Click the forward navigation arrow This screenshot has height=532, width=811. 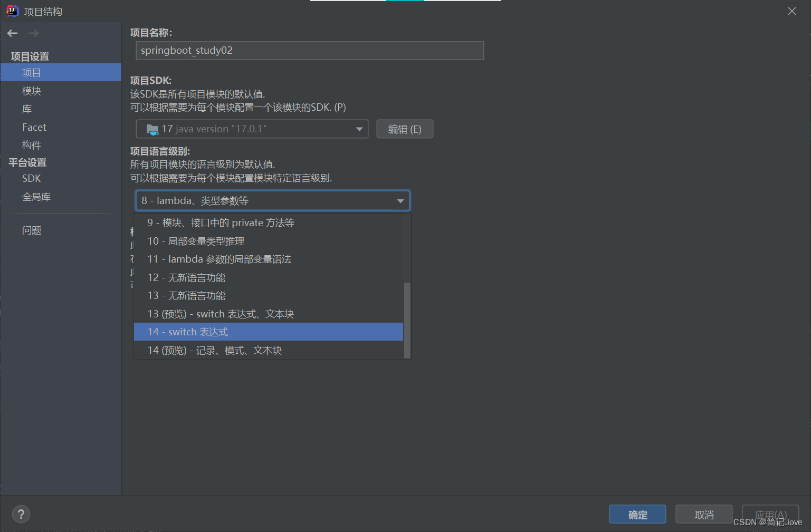click(33, 33)
